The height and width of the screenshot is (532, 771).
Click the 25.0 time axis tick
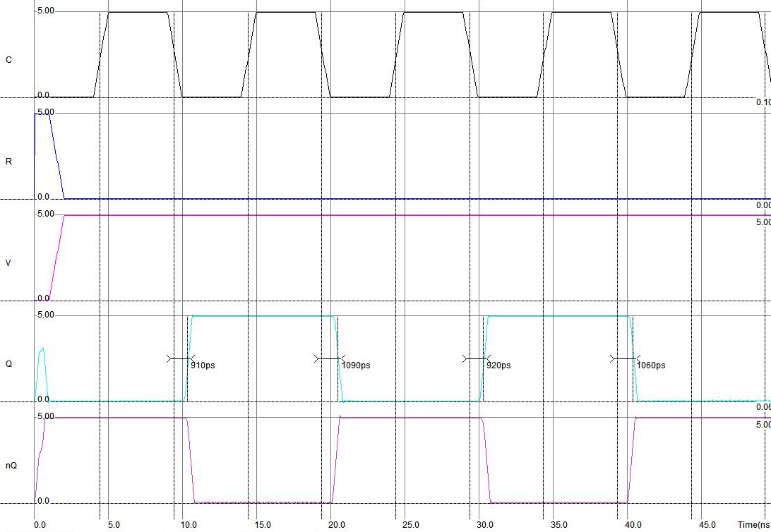pos(411,525)
